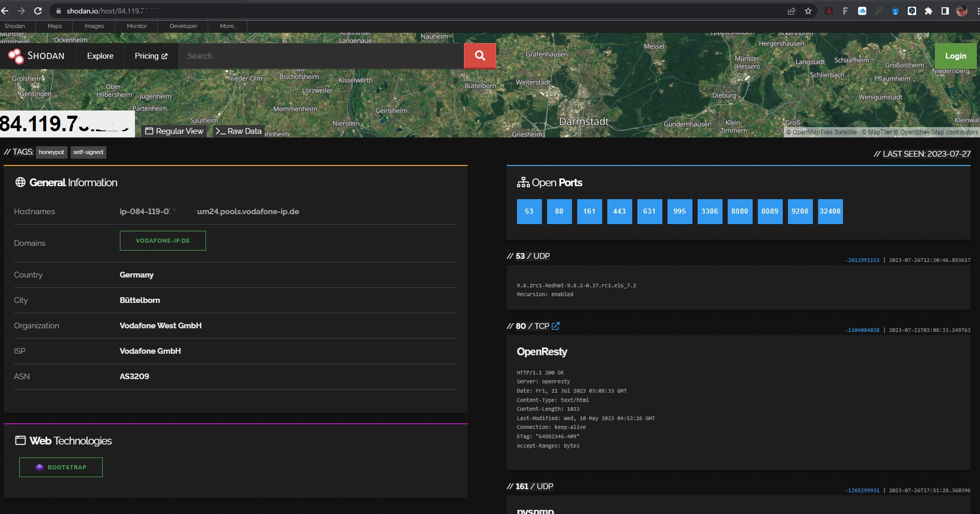Click the share page icon in address bar

[x=792, y=11]
